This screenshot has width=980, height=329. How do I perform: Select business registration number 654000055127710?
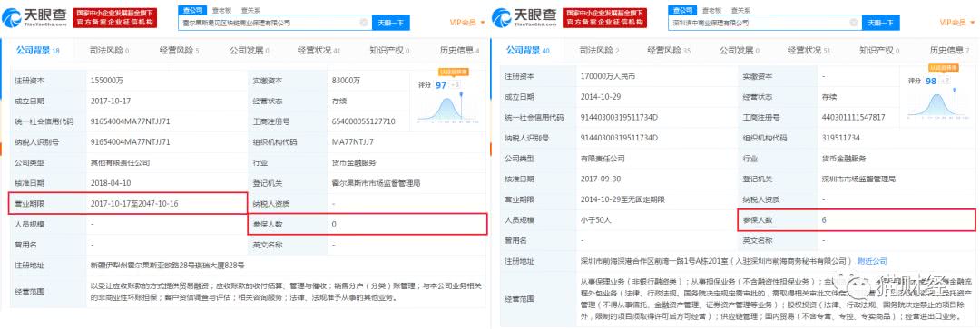365,121
